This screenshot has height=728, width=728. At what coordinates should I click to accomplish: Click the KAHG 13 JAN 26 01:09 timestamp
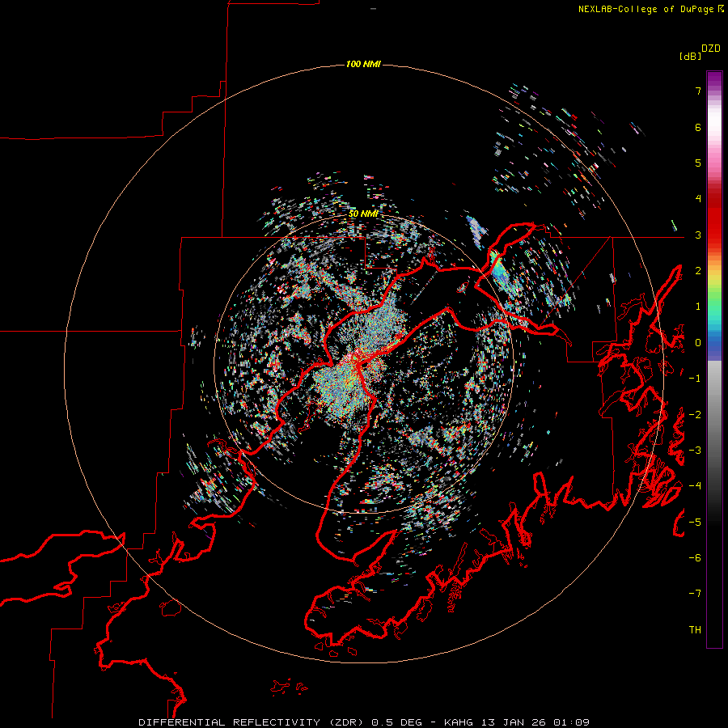(517, 722)
